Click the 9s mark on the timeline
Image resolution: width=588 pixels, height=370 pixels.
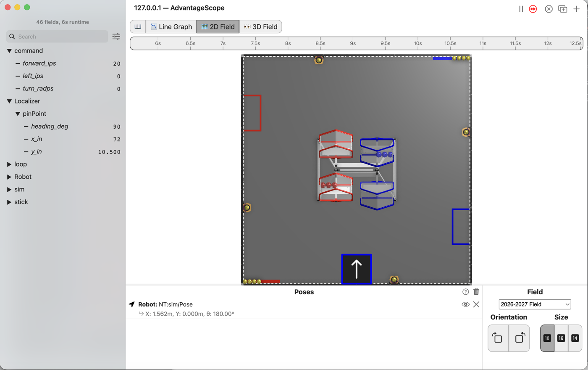[x=353, y=43]
